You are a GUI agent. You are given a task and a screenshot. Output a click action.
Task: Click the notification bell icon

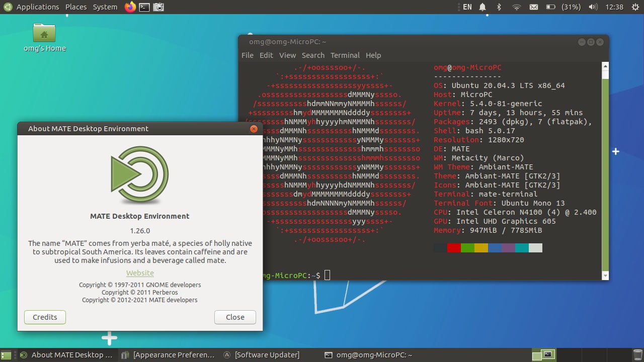point(482,7)
